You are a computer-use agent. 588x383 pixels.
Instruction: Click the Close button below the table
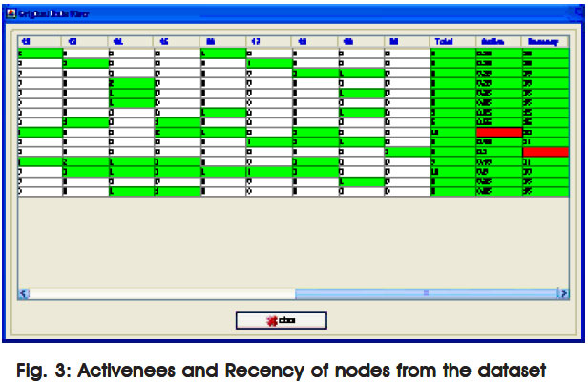[281, 320]
